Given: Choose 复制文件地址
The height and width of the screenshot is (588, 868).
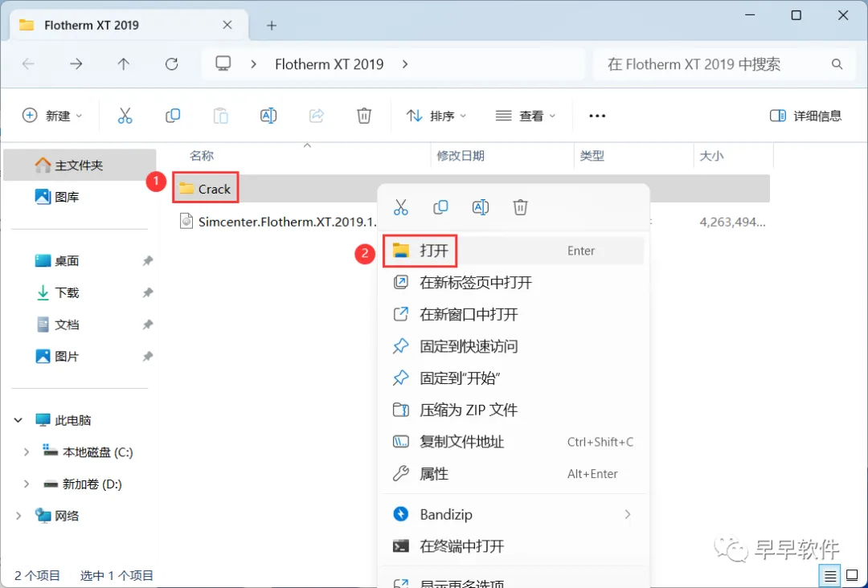Looking at the screenshot, I should [513, 442].
